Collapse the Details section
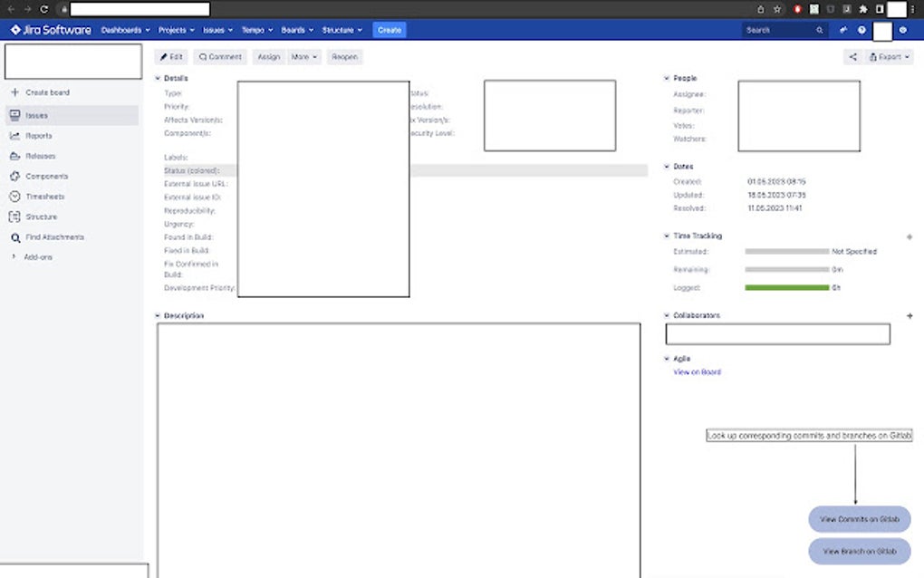The image size is (924, 578). tap(159, 78)
